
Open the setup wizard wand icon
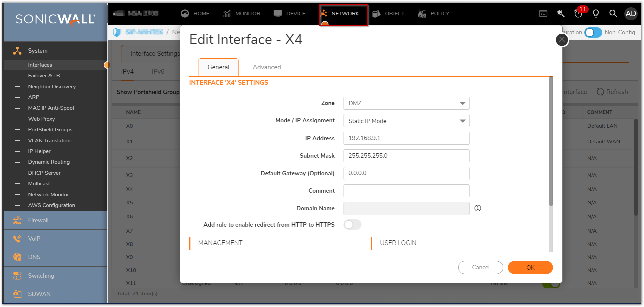(561, 14)
